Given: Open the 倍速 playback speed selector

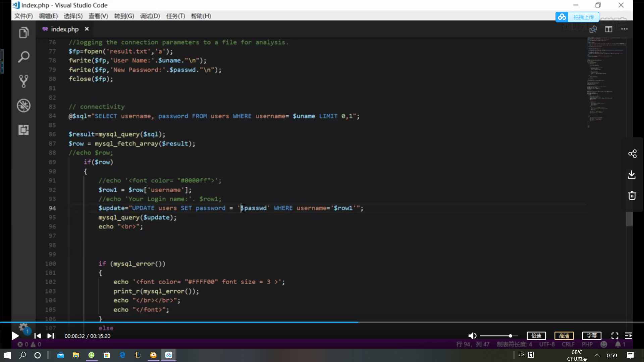Looking at the screenshot, I should pyautogui.click(x=536, y=336).
